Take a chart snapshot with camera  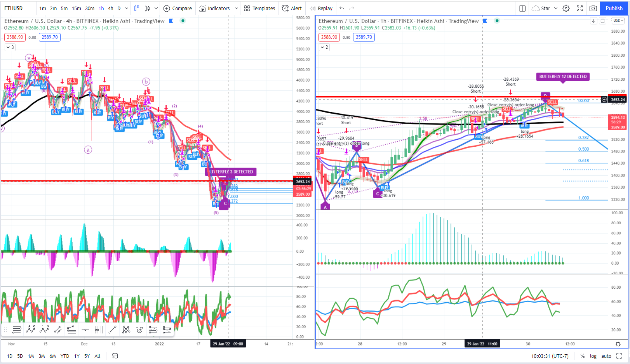point(593,8)
